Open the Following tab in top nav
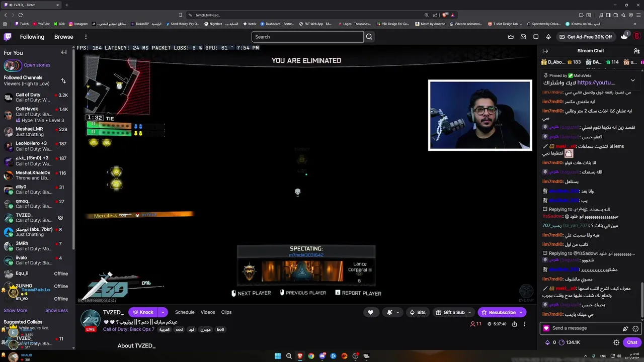The width and height of the screenshot is (644, 362). point(32,37)
